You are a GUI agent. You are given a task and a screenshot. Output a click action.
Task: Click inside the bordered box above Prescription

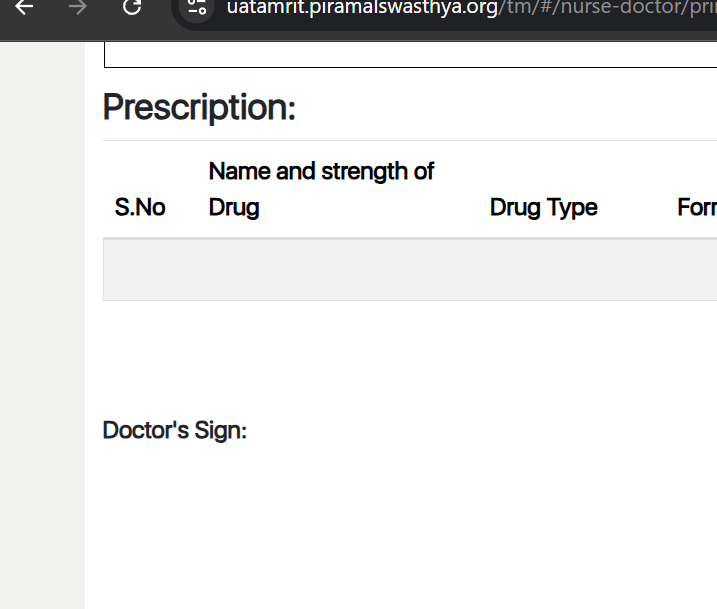[400, 54]
